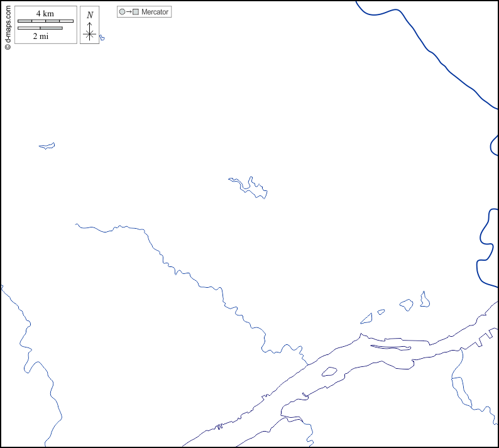Click the circle icon in the projection box

tap(122, 12)
